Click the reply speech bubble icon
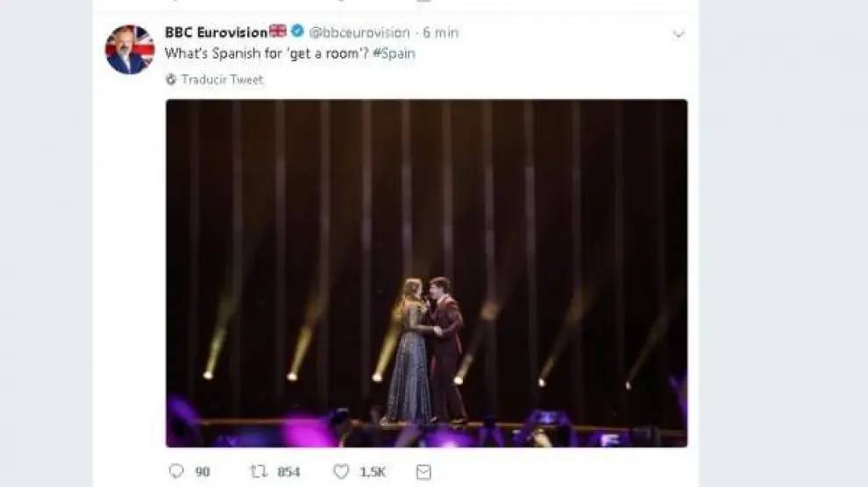This screenshot has height=487, width=868. 176,471
